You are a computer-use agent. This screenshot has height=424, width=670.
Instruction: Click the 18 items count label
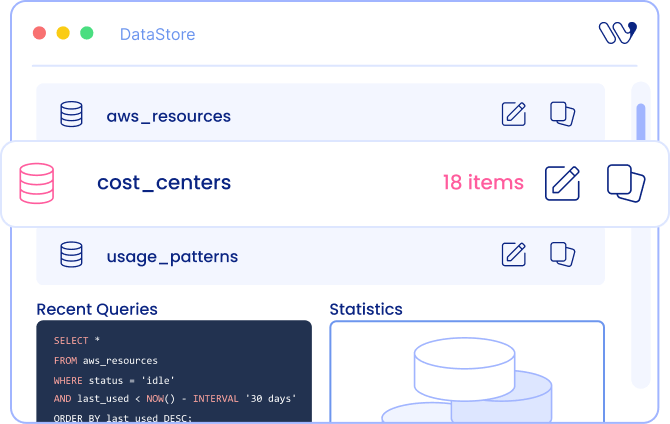[x=483, y=183]
